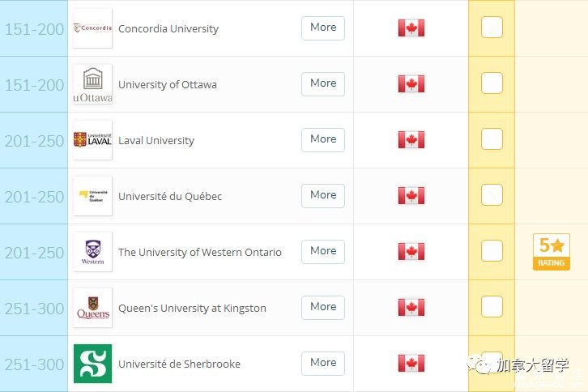Open the Queen's University logo

[92, 308]
